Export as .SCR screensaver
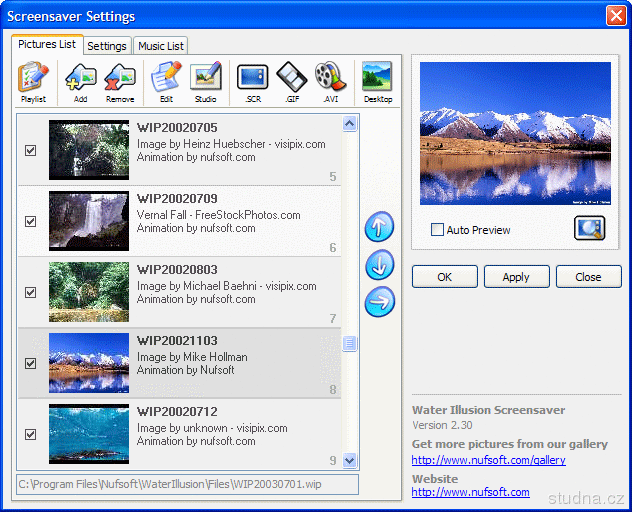 pos(252,82)
